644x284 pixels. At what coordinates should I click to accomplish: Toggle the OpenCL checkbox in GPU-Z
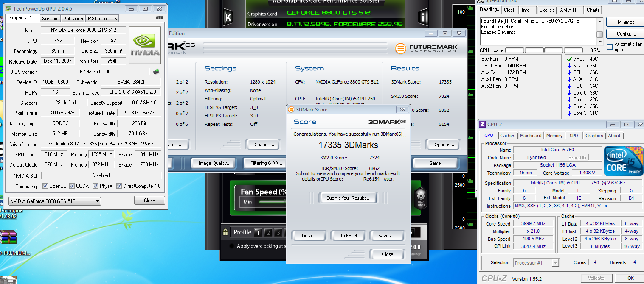click(x=45, y=186)
